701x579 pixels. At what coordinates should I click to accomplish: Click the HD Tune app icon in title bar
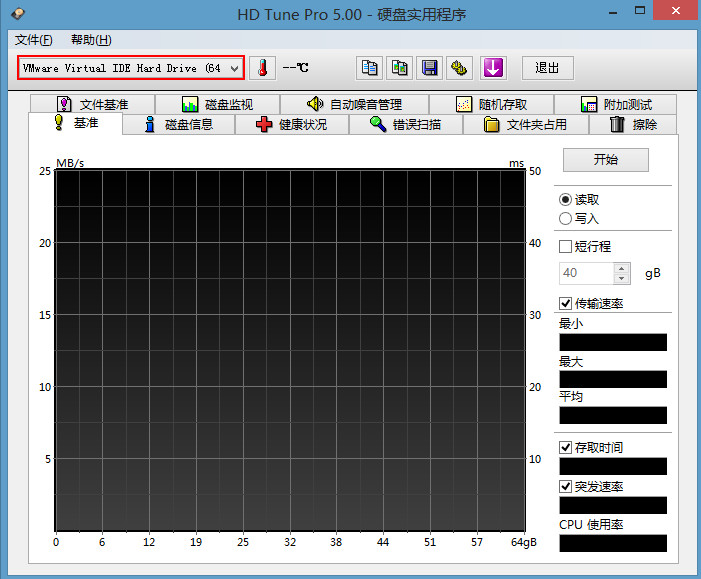(x=12, y=15)
